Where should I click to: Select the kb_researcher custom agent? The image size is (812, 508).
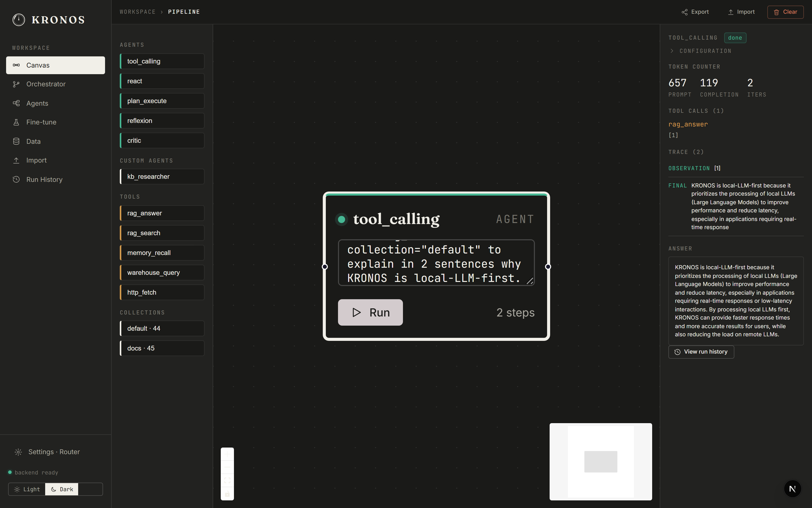pos(162,176)
